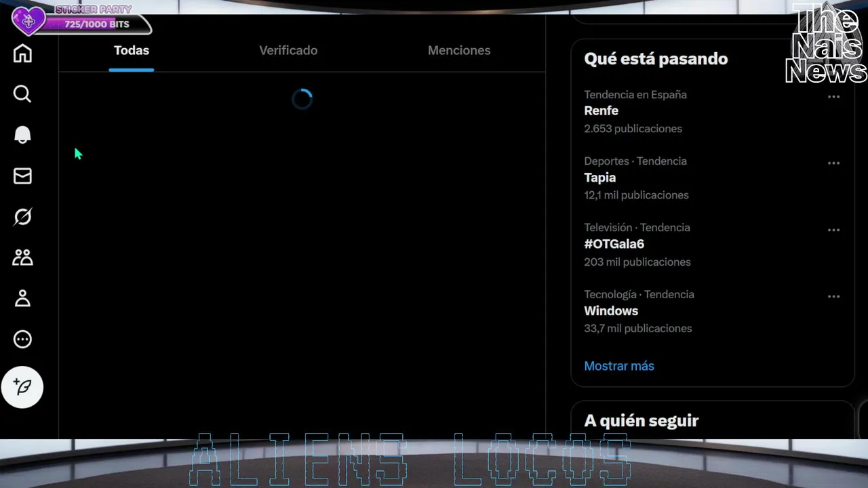
Task: Open more options for Tapia trend
Action: coord(833,163)
